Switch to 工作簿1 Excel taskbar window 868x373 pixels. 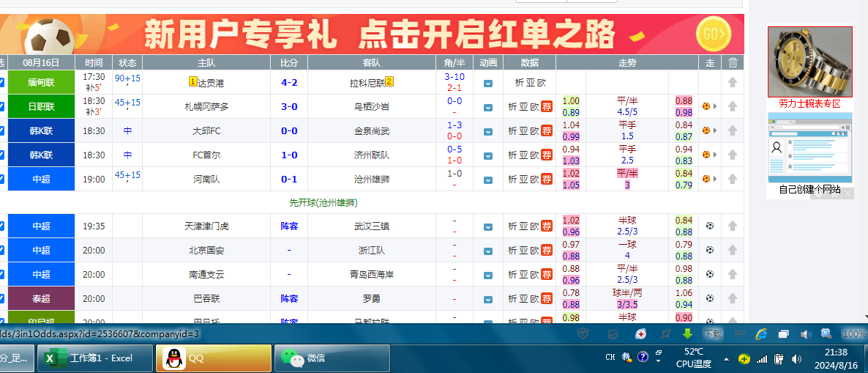(95, 358)
